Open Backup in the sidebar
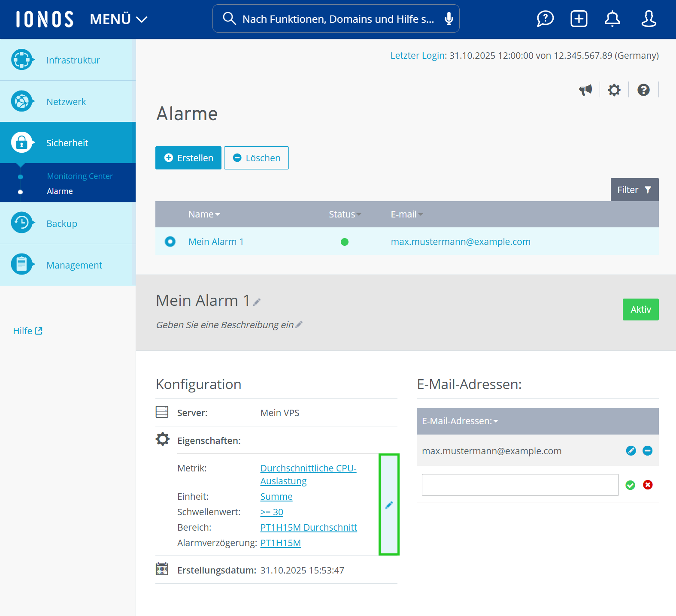The height and width of the screenshot is (616, 676). coord(68,223)
